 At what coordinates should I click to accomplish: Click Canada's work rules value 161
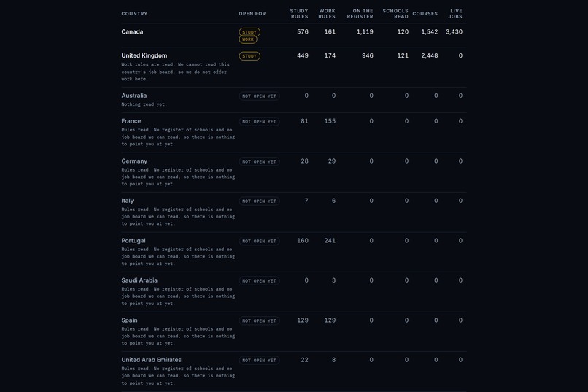(330, 31)
